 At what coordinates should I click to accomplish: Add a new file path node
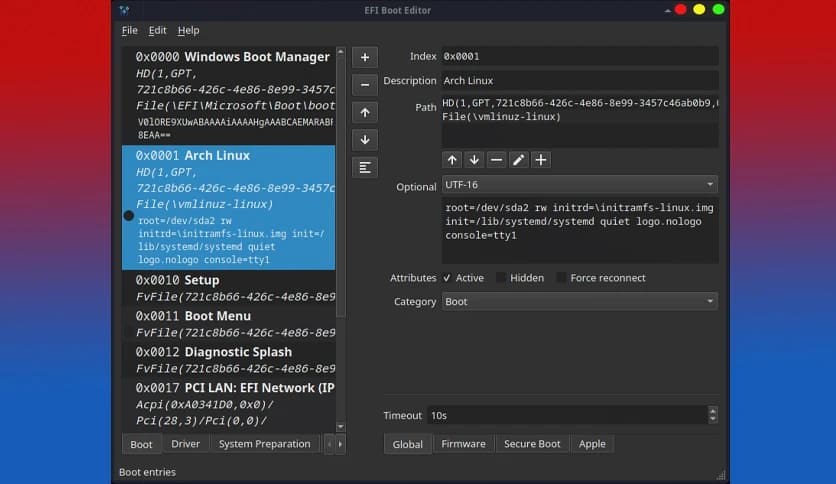point(541,160)
